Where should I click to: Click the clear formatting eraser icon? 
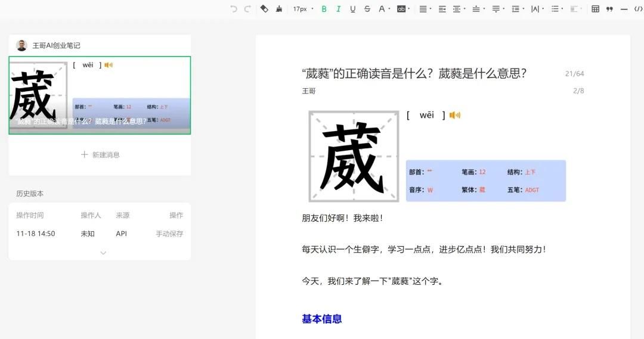tap(264, 9)
